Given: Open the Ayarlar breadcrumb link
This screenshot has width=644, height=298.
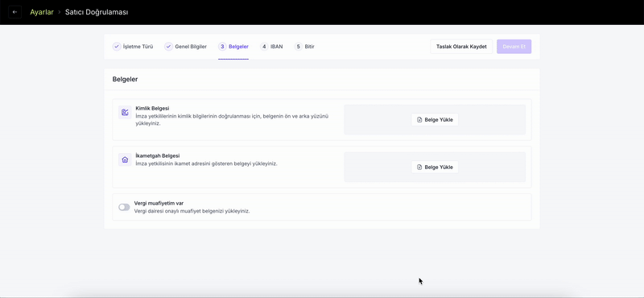Looking at the screenshot, I should [x=42, y=12].
